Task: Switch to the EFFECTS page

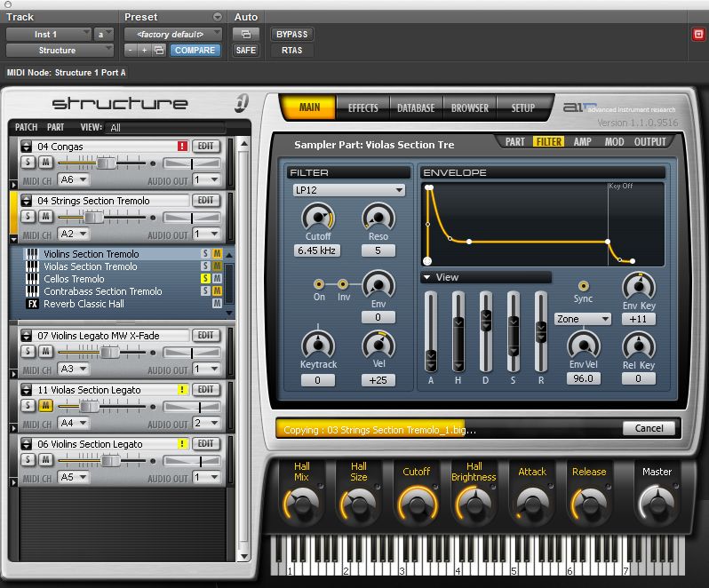Action: (x=363, y=108)
